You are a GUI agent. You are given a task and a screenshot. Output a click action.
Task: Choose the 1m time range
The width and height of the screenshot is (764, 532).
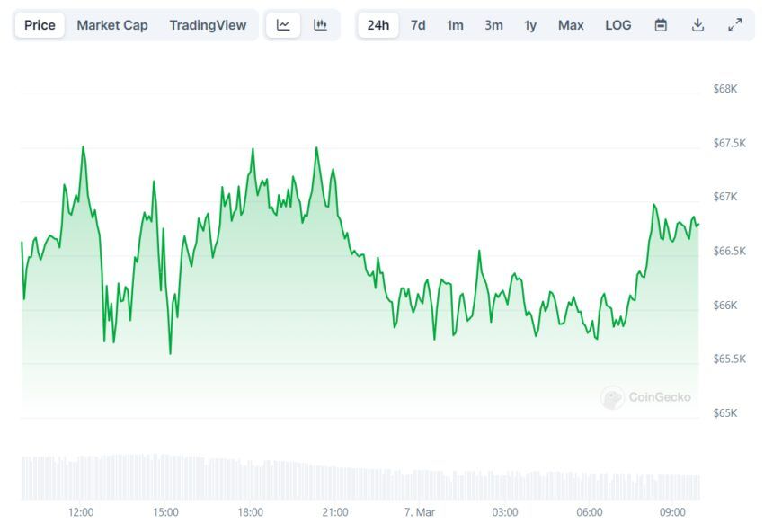pyautogui.click(x=455, y=25)
